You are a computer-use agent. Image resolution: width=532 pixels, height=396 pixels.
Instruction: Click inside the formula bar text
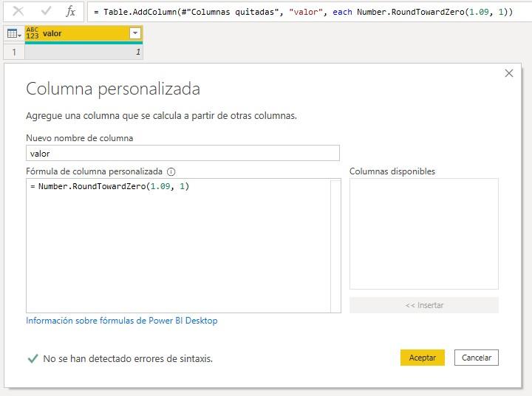[x=303, y=13]
